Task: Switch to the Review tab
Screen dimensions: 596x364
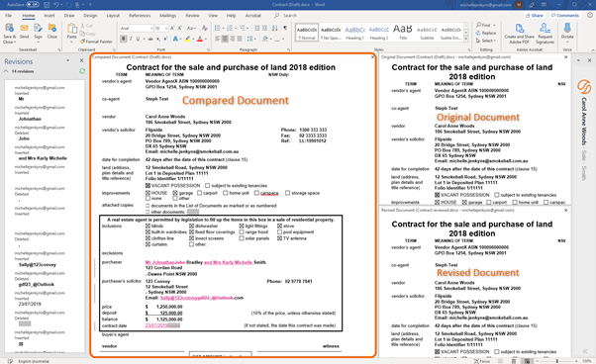Action: (192, 16)
